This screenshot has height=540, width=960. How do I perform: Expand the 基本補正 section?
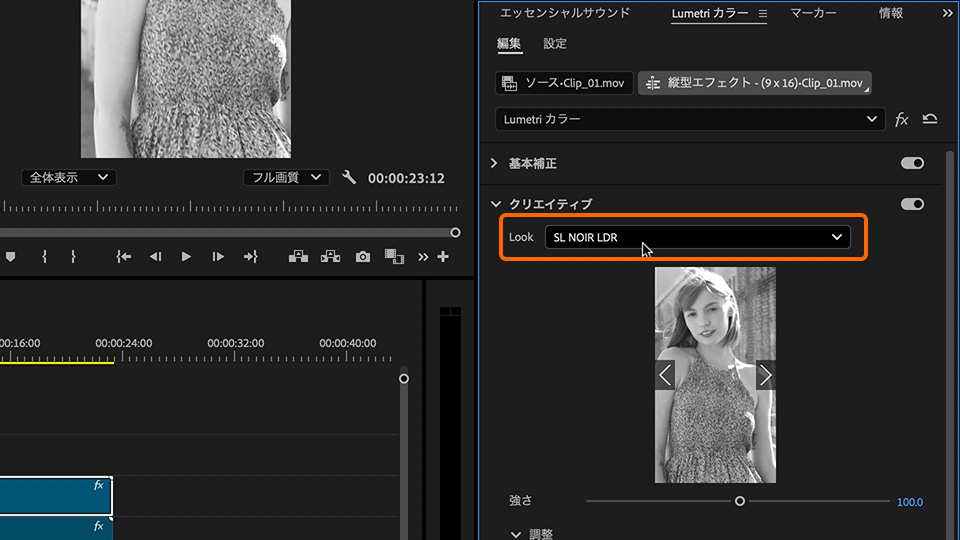pos(494,163)
